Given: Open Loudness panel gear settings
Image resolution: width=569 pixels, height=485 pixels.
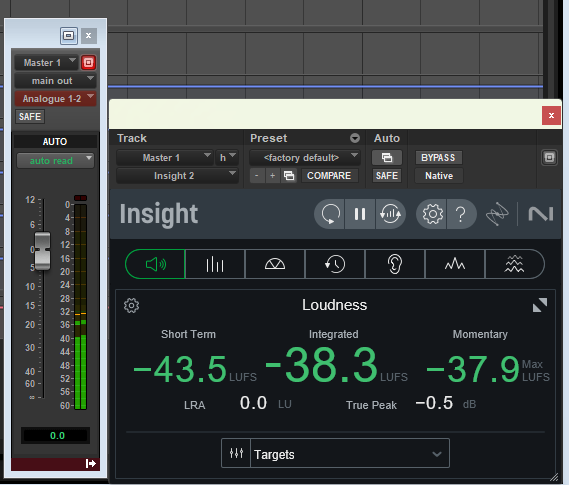Looking at the screenshot, I should click(131, 305).
